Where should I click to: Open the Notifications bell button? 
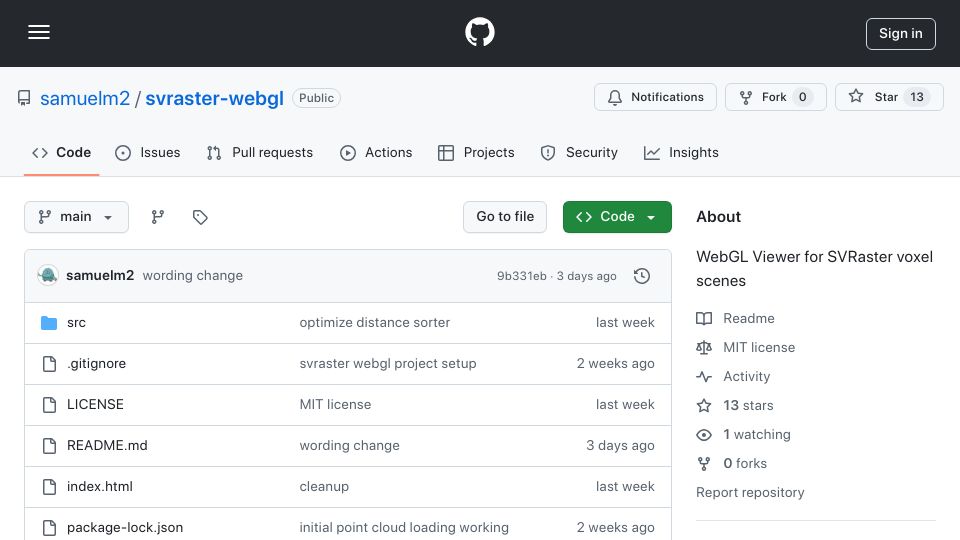click(655, 97)
